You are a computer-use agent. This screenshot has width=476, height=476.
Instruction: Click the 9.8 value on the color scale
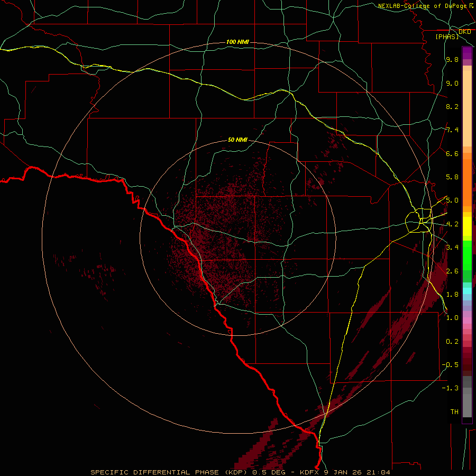452,59
